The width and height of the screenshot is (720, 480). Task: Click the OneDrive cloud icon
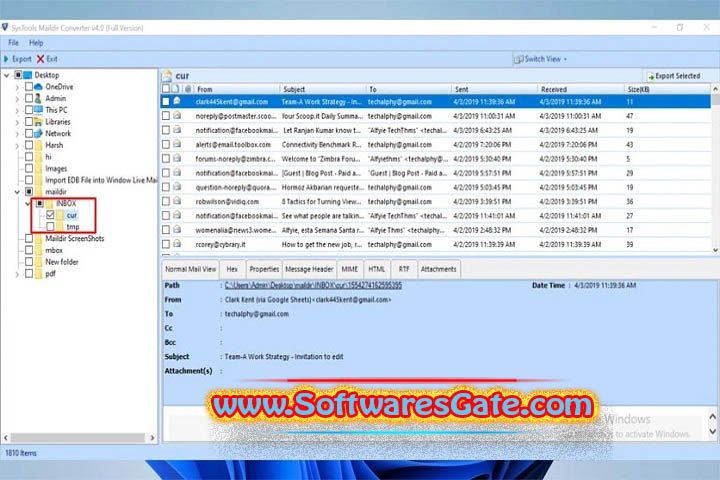(39, 86)
